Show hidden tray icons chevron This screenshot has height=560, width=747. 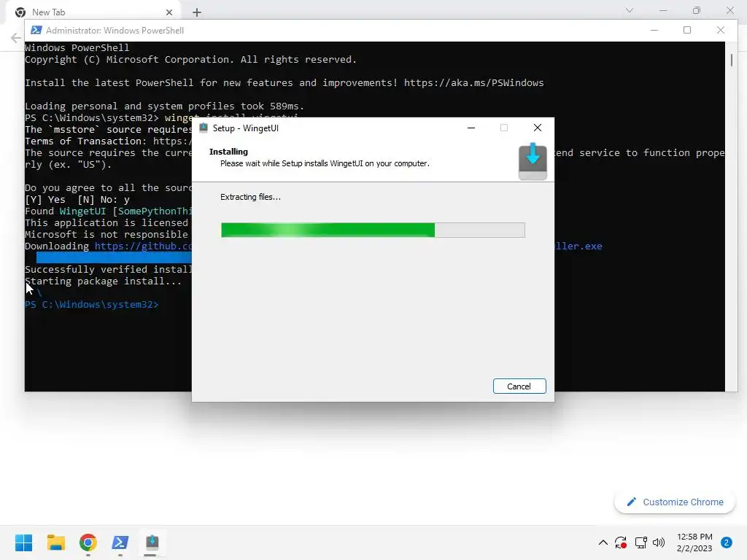click(x=603, y=542)
